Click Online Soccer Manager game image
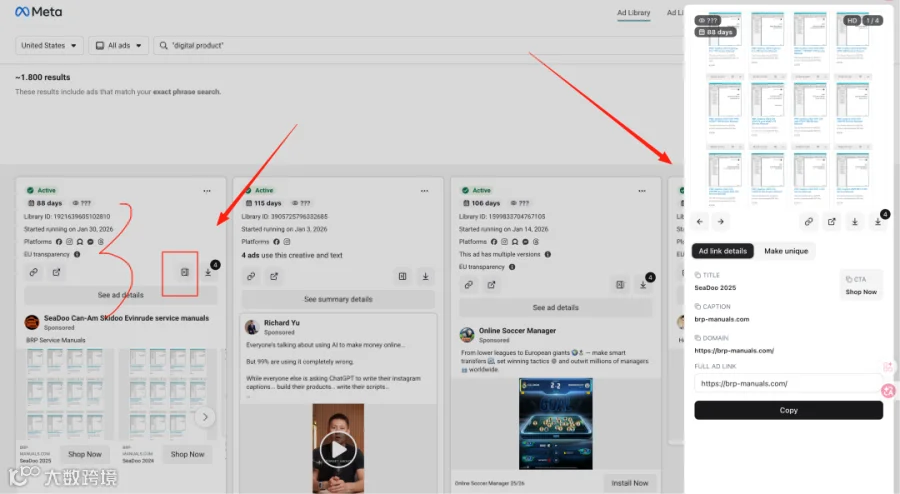The width and height of the screenshot is (900, 494). coord(556,423)
